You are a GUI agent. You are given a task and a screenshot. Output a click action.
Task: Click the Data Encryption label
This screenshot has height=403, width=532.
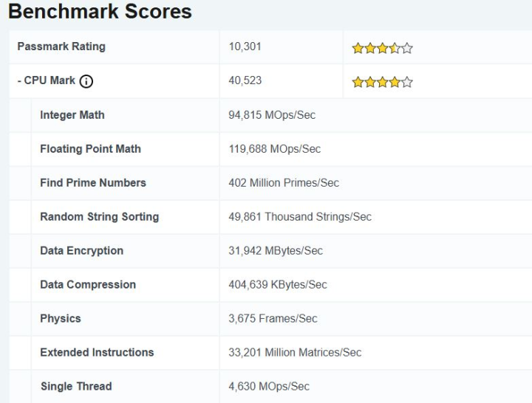81,251
